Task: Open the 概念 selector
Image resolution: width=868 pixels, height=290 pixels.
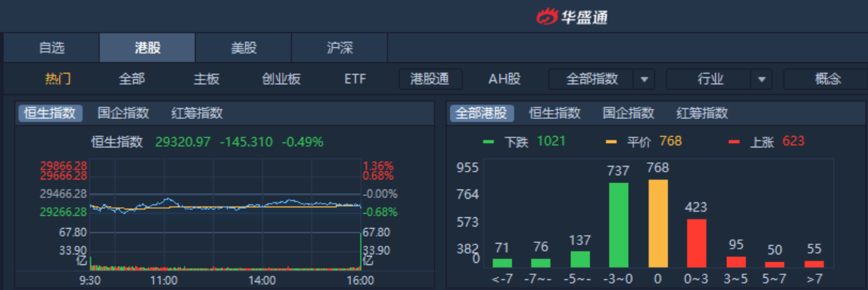Action: [827, 79]
